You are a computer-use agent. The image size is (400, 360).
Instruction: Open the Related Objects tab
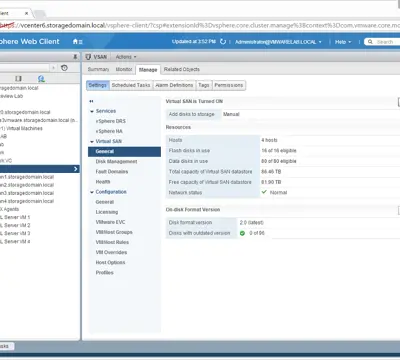point(182,69)
